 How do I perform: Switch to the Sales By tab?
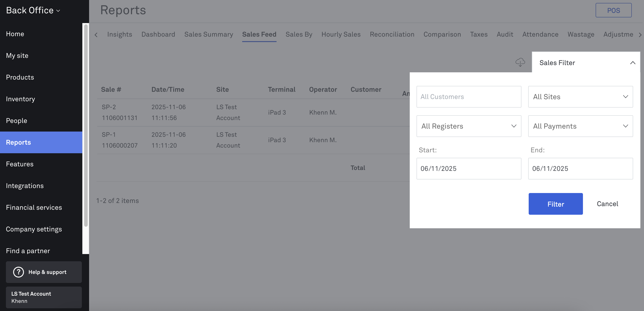(299, 34)
